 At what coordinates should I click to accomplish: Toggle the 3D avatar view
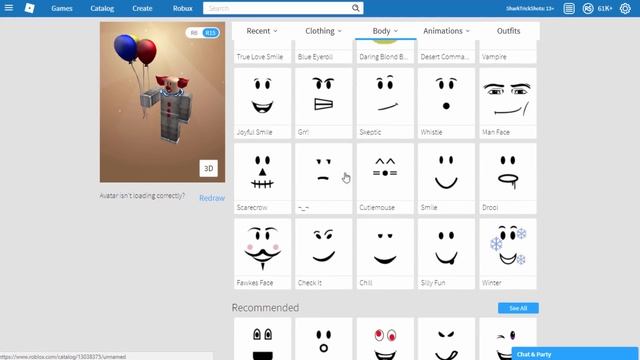click(x=209, y=168)
